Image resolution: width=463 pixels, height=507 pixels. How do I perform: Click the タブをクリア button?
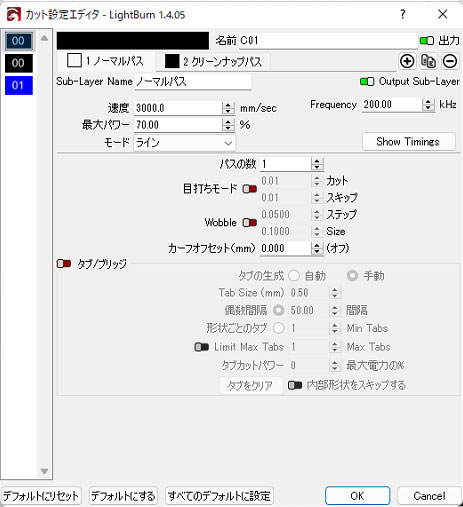coord(250,386)
